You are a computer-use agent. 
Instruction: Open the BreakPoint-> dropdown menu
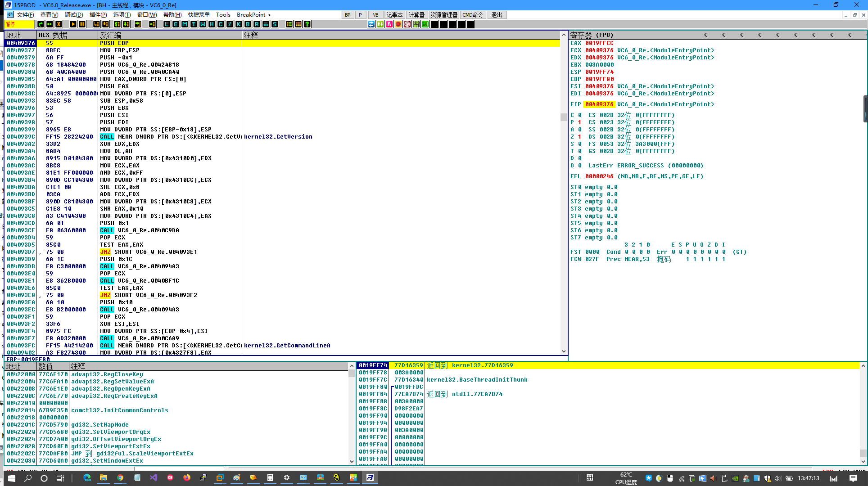[x=253, y=15]
